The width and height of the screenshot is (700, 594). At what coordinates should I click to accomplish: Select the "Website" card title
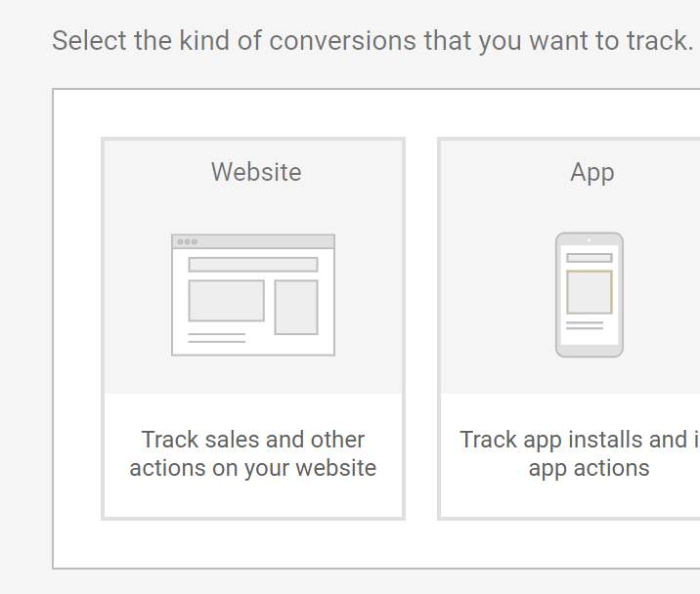point(256,172)
